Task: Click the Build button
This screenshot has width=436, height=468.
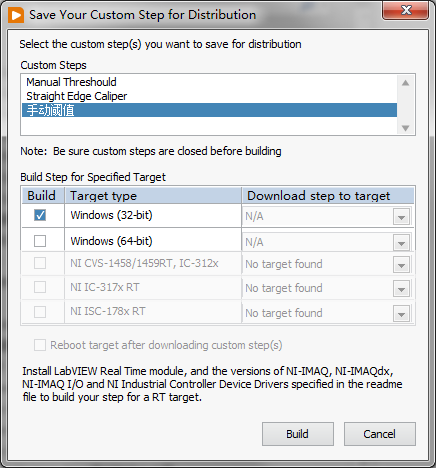Action: tap(298, 434)
